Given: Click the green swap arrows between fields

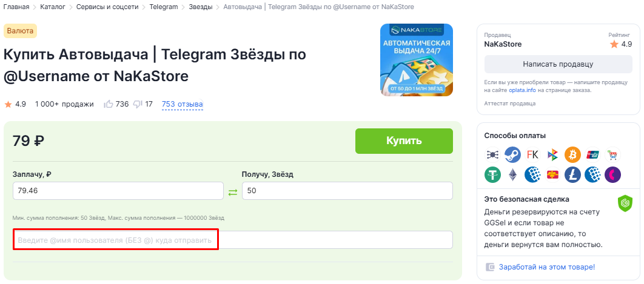Looking at the screenshot, I should [233, 192].
